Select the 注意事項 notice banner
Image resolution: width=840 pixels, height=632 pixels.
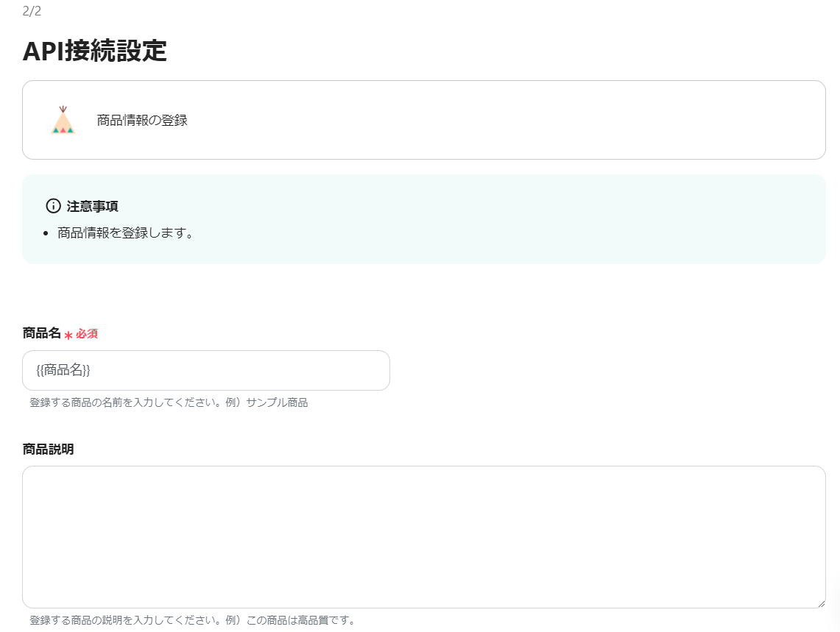point(424,219)
